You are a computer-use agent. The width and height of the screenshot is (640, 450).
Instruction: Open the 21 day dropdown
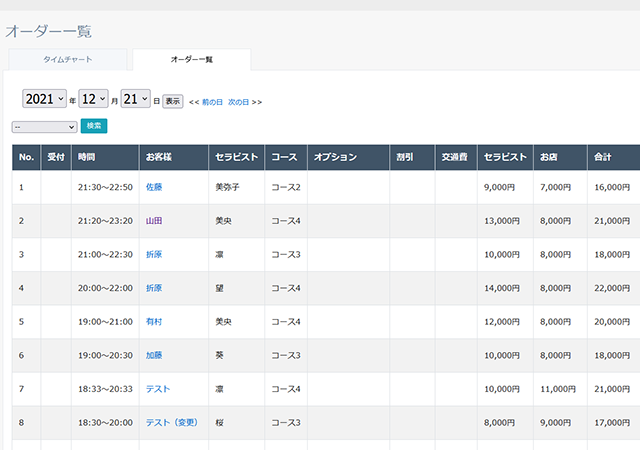(x=136, y=99)
